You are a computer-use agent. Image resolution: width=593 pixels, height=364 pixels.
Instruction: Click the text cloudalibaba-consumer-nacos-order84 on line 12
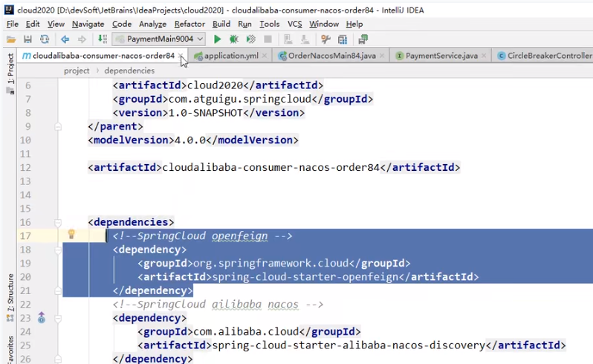(270, 167)
